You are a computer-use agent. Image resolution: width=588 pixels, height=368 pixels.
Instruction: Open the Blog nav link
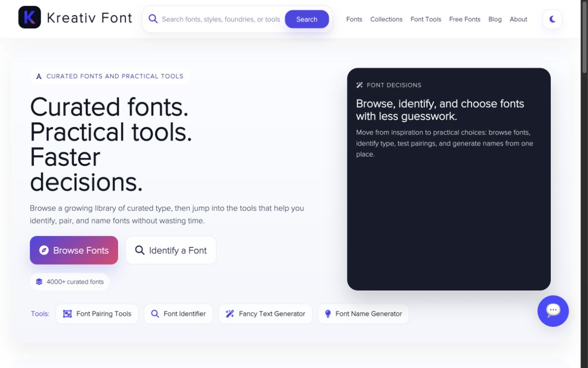tap(495, 19)
